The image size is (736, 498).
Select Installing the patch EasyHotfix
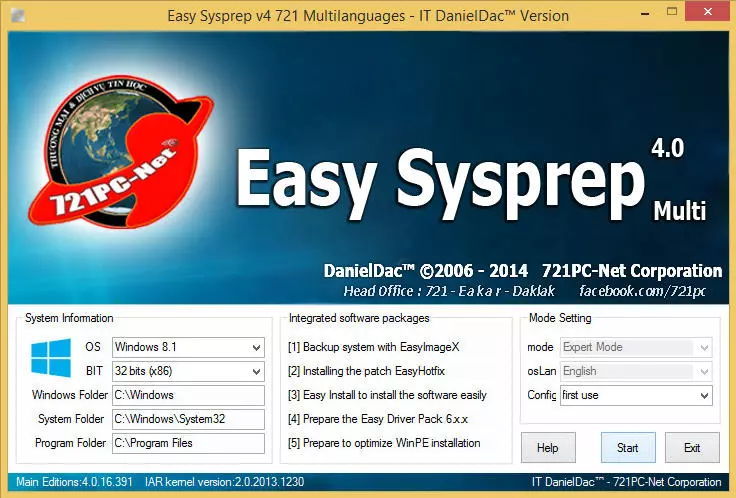pos(366,371)
